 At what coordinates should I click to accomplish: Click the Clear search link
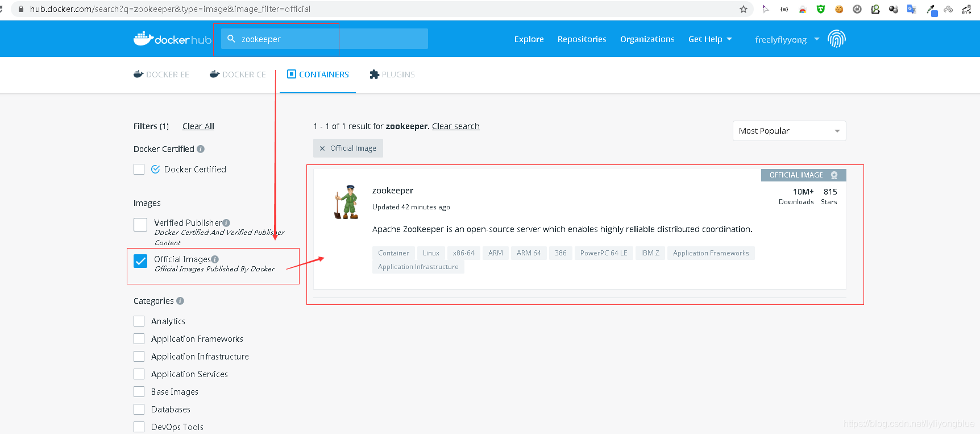tap(456, 126)
